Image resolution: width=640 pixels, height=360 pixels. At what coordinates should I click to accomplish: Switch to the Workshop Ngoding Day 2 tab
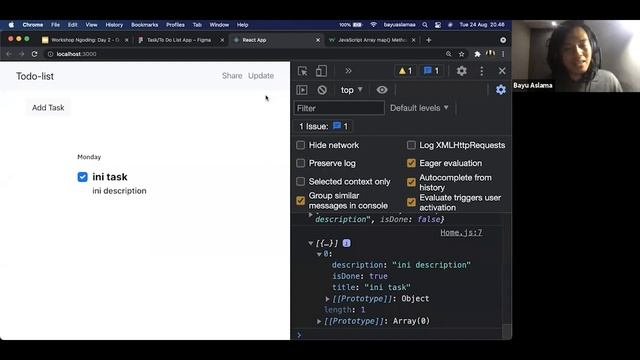[85, 40]
